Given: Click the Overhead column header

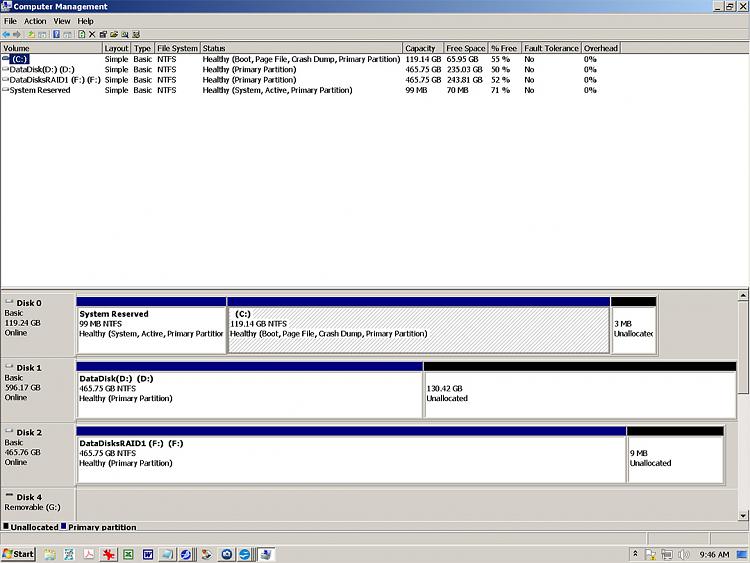Looking at the screenshot, I should 601,48.
